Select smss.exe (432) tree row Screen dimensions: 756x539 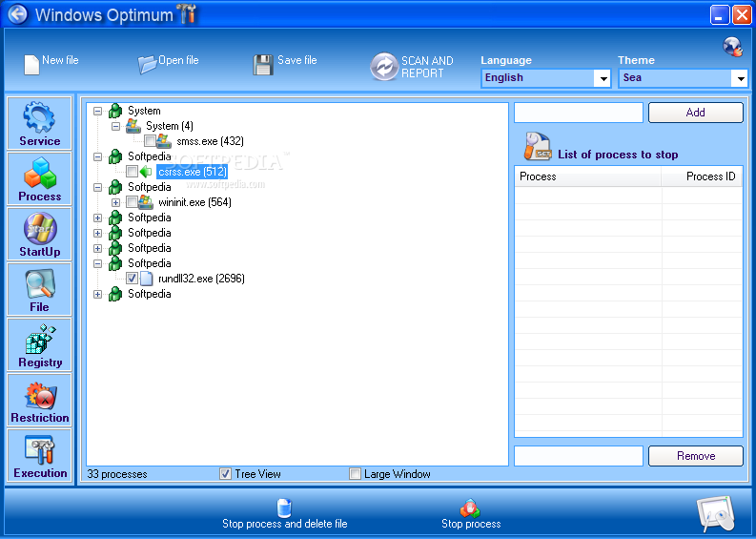point(210,141)
